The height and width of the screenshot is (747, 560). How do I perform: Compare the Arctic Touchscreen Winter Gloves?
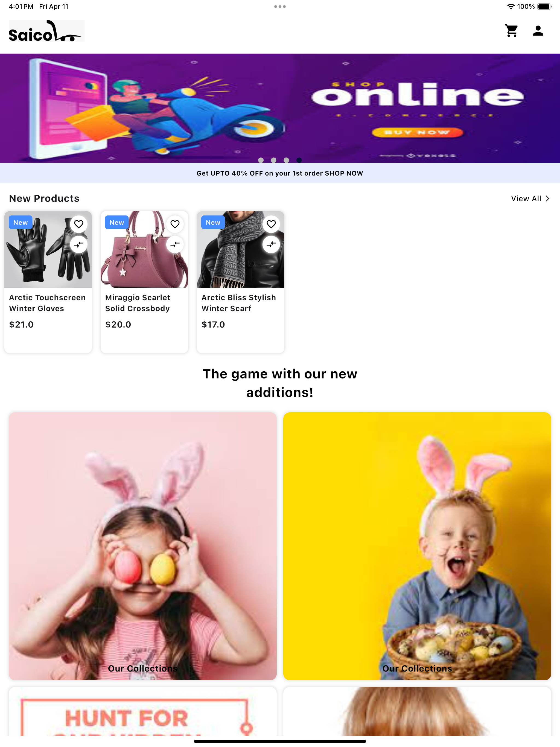pyautogui.click(x=79, y=244)
